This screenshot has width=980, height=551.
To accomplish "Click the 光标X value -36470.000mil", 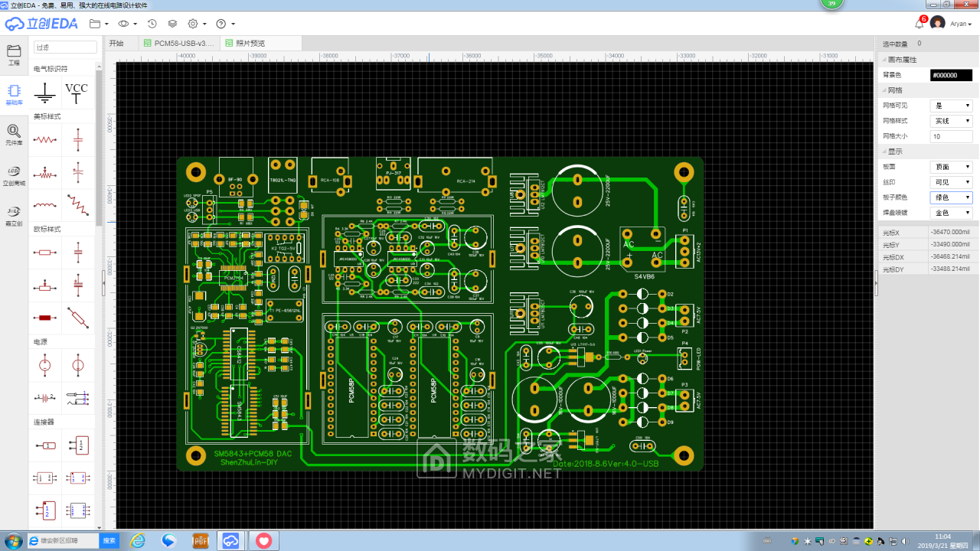I will pyautogui.click(x=949, y=233).
